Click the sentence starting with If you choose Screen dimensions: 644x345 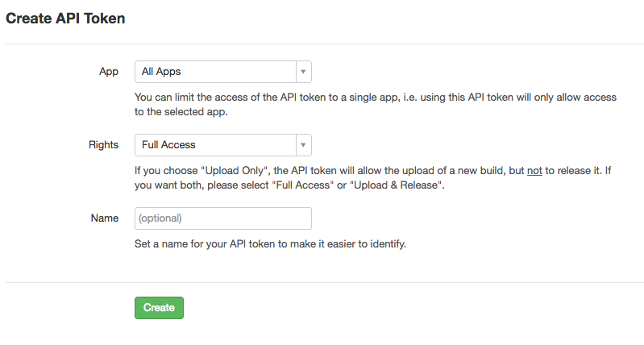coord(373,178)
